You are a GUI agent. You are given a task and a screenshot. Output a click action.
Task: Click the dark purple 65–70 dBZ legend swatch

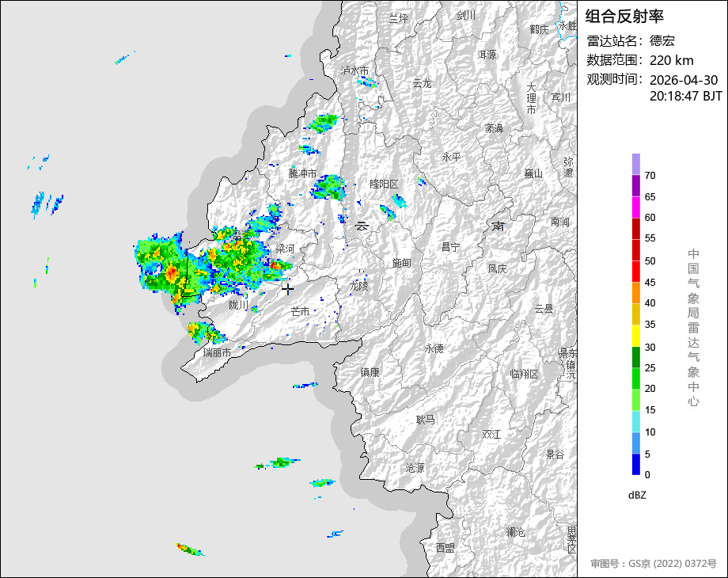click(636, 185)
